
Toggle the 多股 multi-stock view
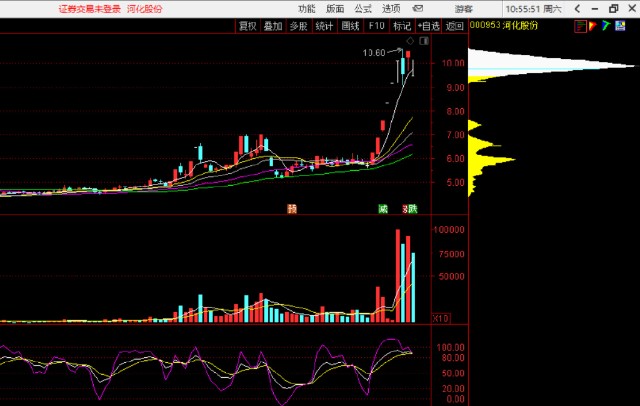coord(298,26)
